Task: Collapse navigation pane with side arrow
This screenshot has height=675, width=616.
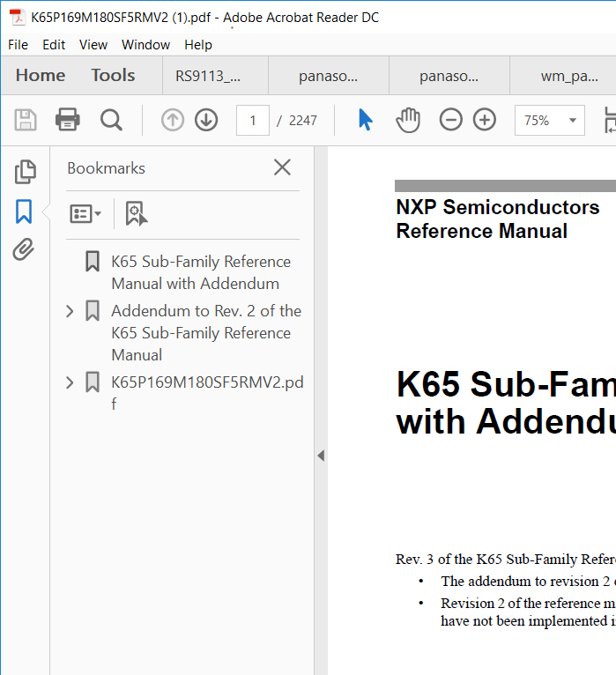Action: 321,456
